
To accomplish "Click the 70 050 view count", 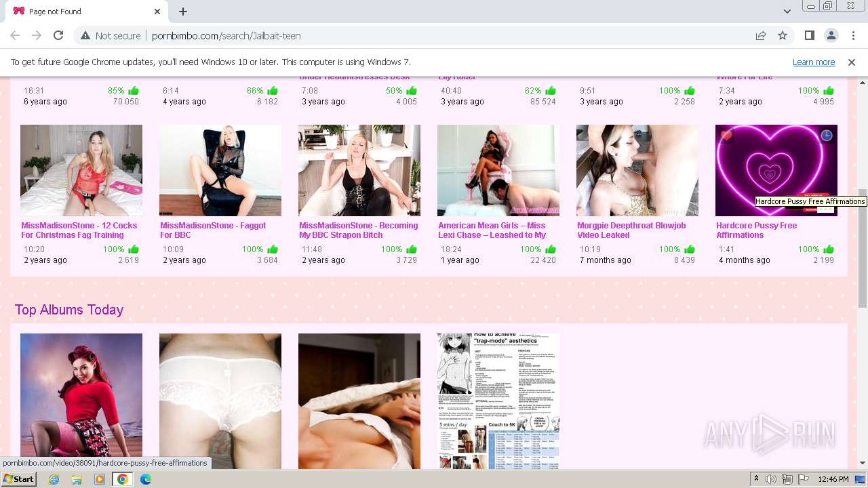I will [x=126, y=102].
